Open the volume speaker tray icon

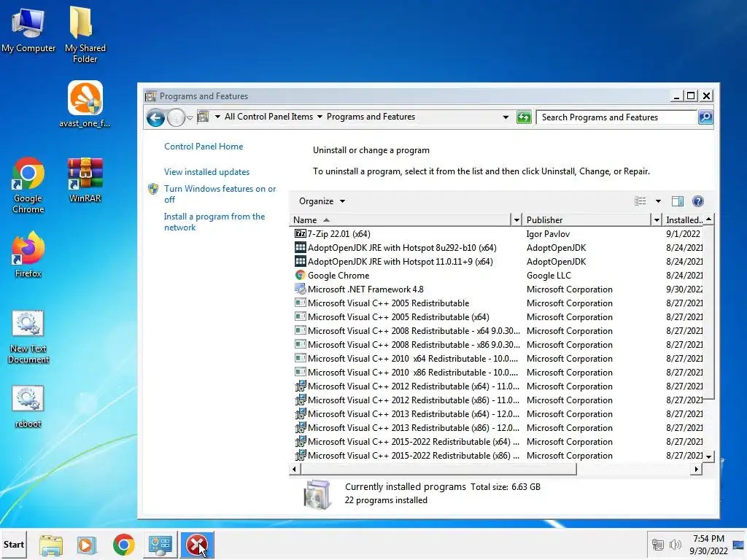(675, 545)
